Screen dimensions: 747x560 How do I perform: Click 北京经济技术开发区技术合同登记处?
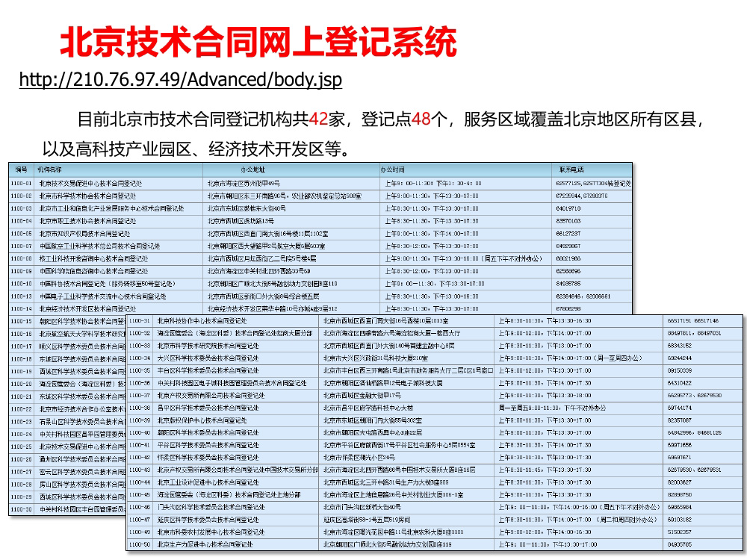(x=87, y=308)
